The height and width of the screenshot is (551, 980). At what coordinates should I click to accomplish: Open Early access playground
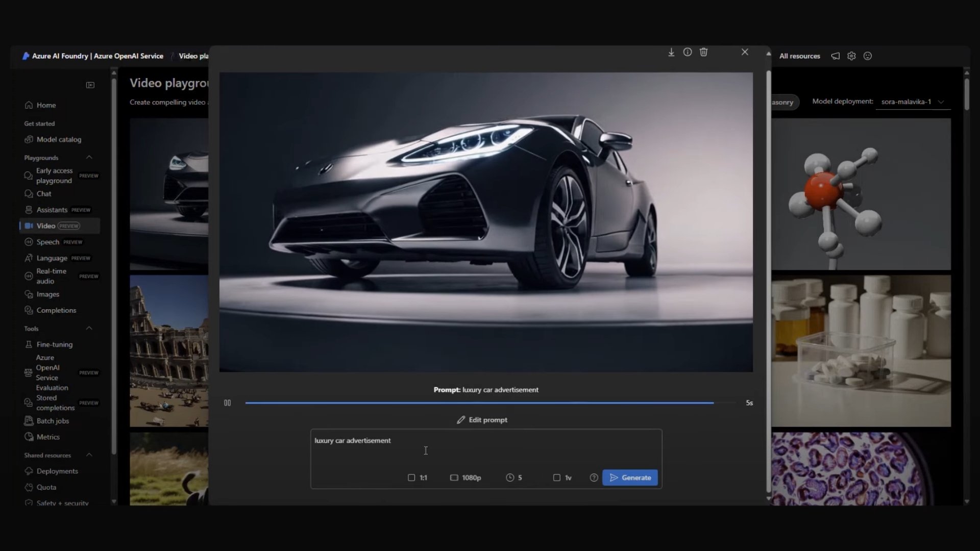click(x=61, y=176)
